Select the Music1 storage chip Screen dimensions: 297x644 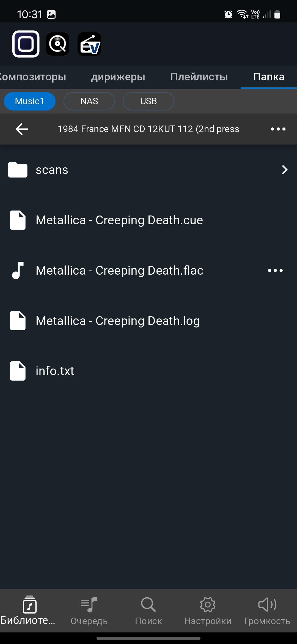tap(30, 101)
